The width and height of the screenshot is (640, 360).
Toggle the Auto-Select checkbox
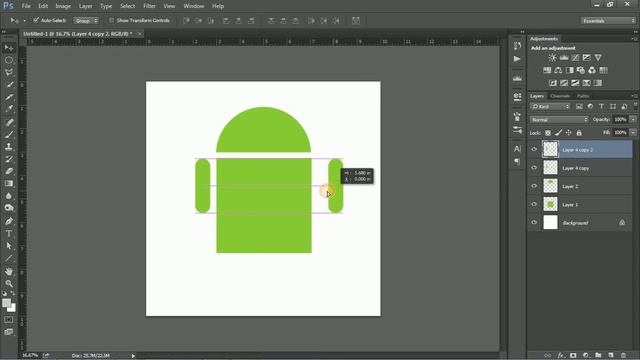coord(36,20)
